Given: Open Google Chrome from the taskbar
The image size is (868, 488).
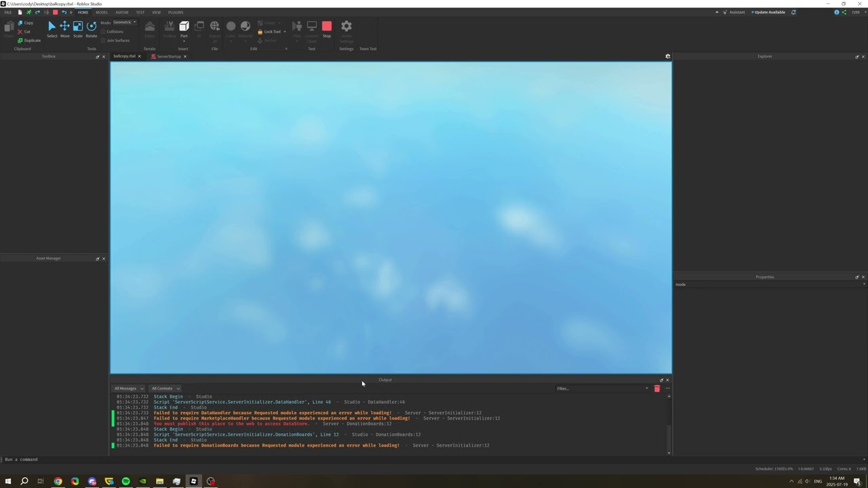Looking at the screenshot, I should point(58,481).
